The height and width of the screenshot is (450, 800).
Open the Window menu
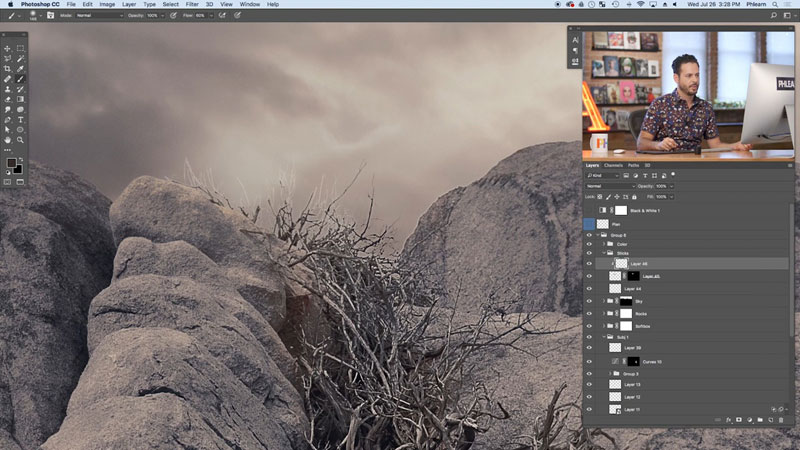click(249, 4)
